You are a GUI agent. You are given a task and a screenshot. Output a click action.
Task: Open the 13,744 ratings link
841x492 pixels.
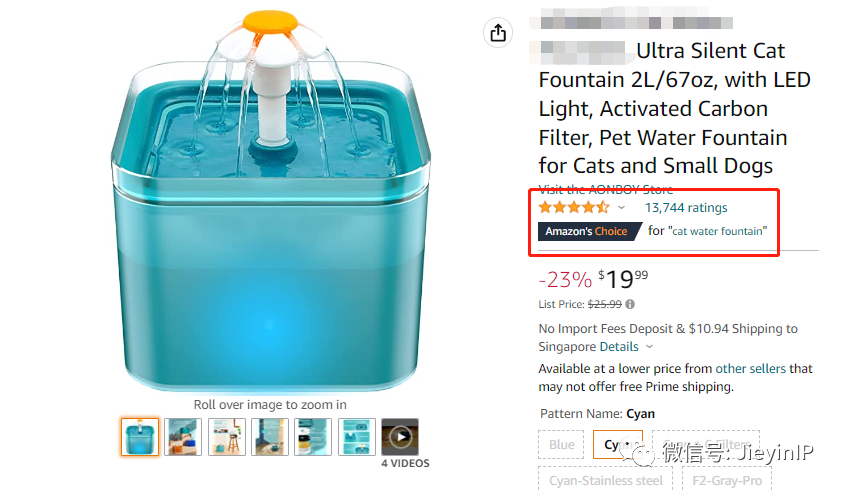coord(686,208)
